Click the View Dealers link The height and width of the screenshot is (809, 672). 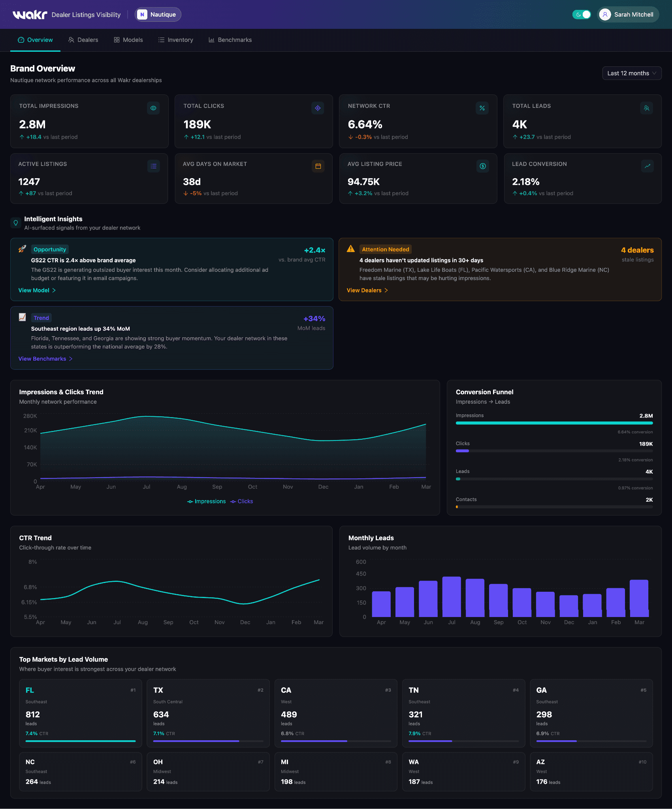tap(367, 290)
